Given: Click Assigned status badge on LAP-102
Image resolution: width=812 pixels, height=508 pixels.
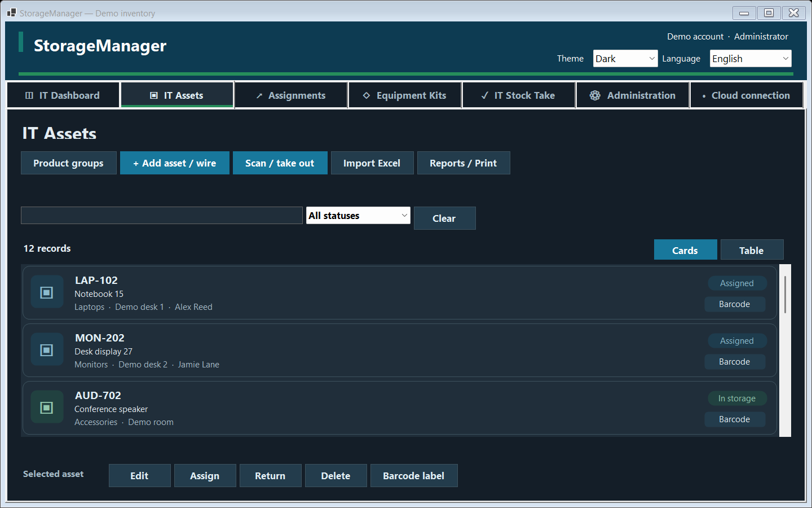Looking at the screenshot, I should click(x=737, y=283).
